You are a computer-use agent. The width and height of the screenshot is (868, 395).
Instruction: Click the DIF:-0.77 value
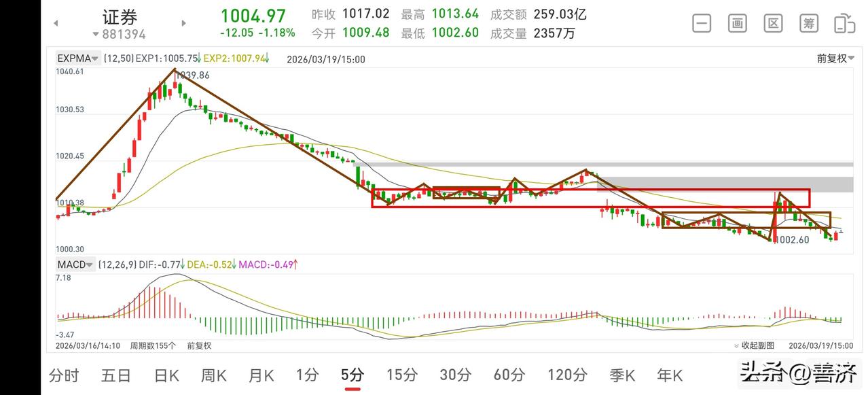click(161, 264)
